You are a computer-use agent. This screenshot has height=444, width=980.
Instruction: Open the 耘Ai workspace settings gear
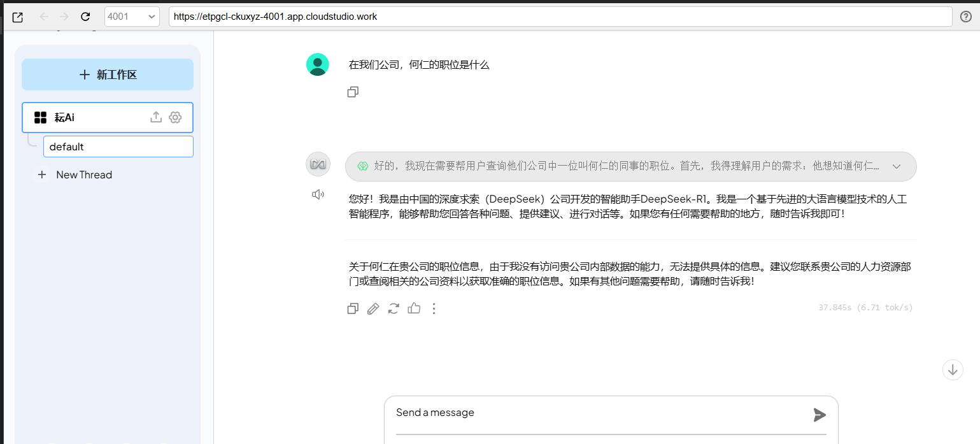(x=175, y=117)
